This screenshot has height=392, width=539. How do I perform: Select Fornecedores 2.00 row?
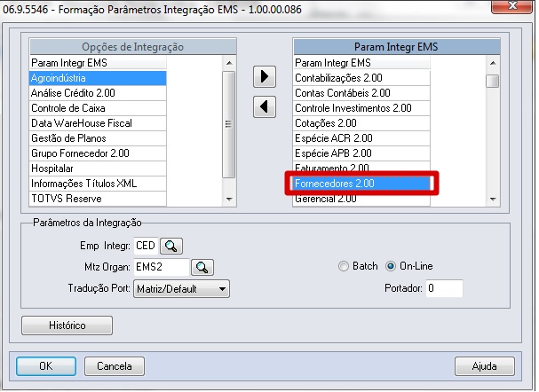pyautogui.click(x=361, y=184)
